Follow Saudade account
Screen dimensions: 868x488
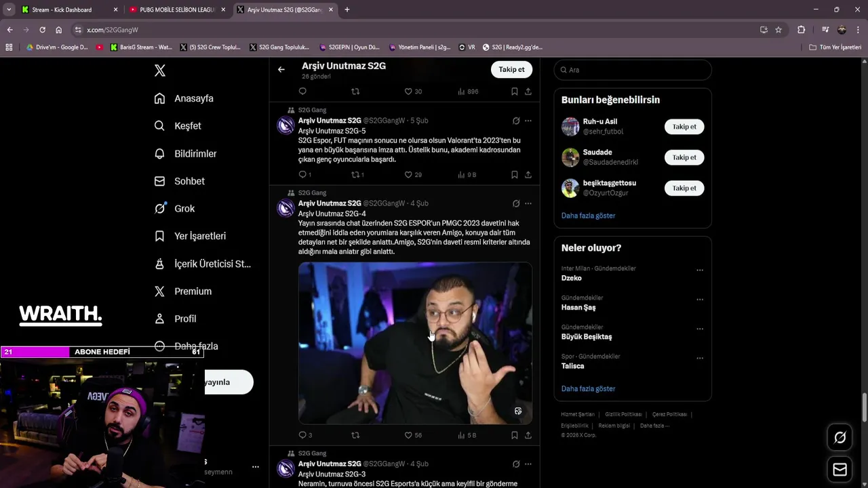click(684, 157)
